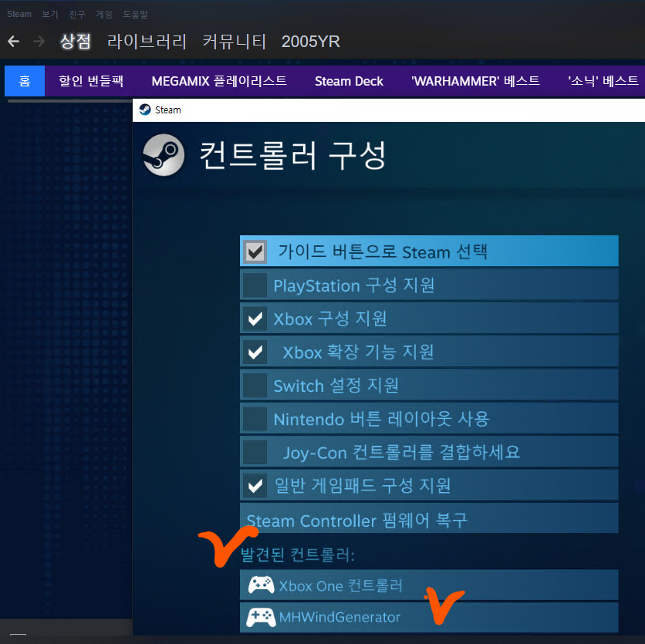Open the 'WARHAMMER' 베스트 store tab
This screenshot has width=645, height=644.
475,81
